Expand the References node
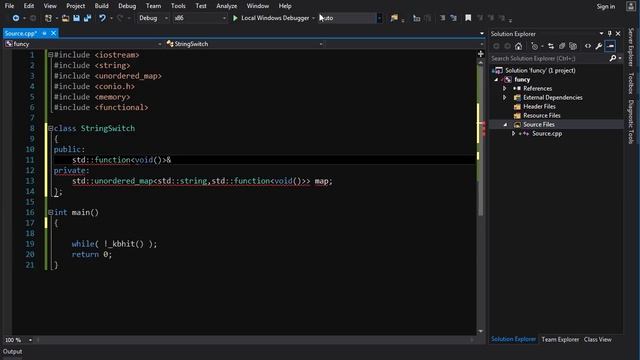The width and height of the screenshot is (640, 360). pyautogui.click(x=504, y=88)
